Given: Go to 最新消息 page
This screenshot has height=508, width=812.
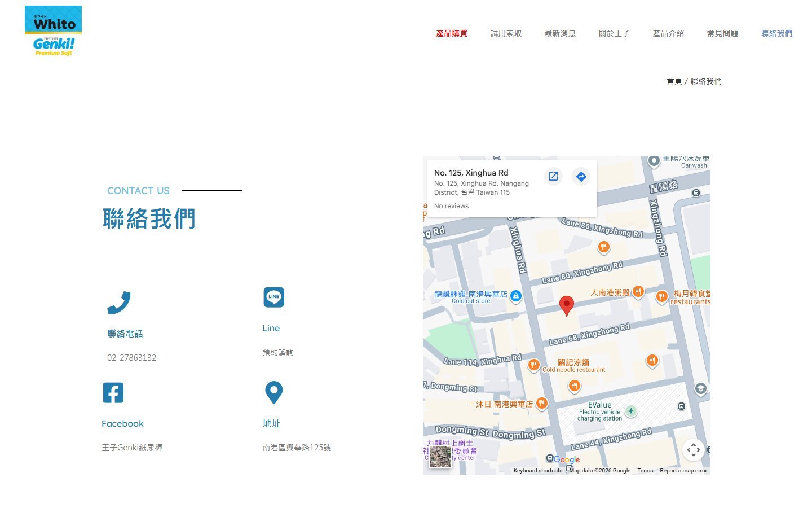Looking at the screenshot, I should pyautogui.click(x=560, y=34).
